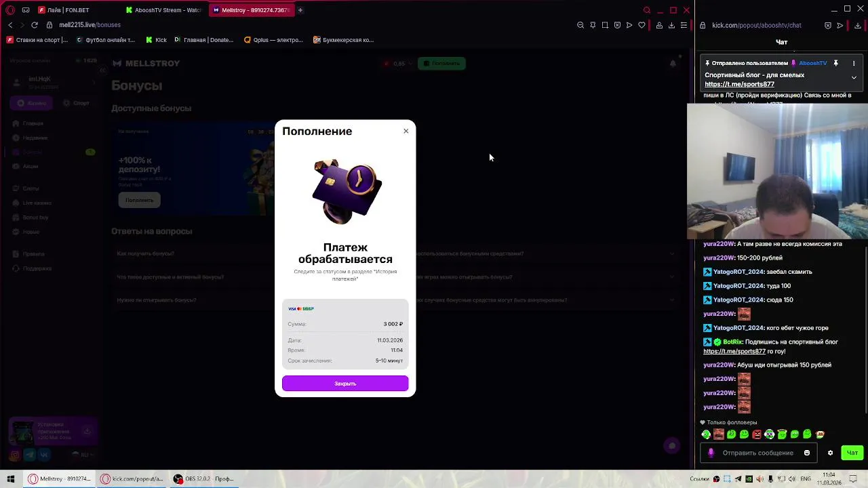Open t.me/sports877 link in BotRix message
Image resolution: width=868 pixels, height=488 pixels.
click(734, 351)
